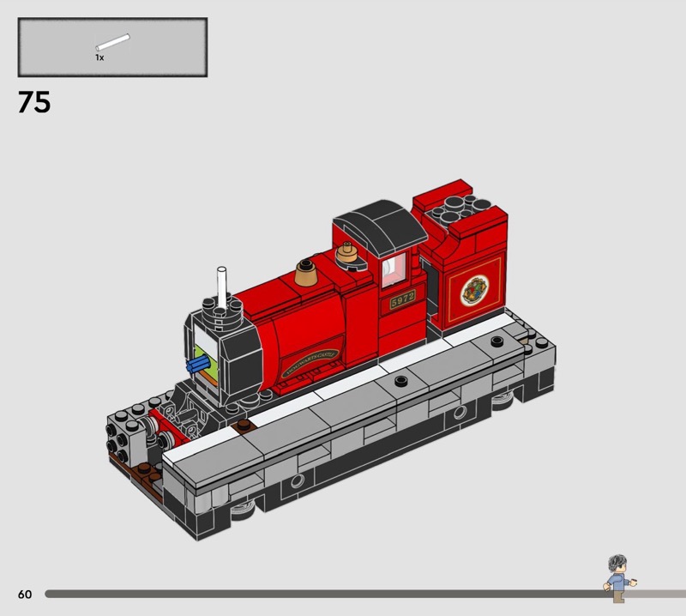Click the 5972 number plate
The width and height of the screenshot is (686, 616).
[x=402, y=299]
